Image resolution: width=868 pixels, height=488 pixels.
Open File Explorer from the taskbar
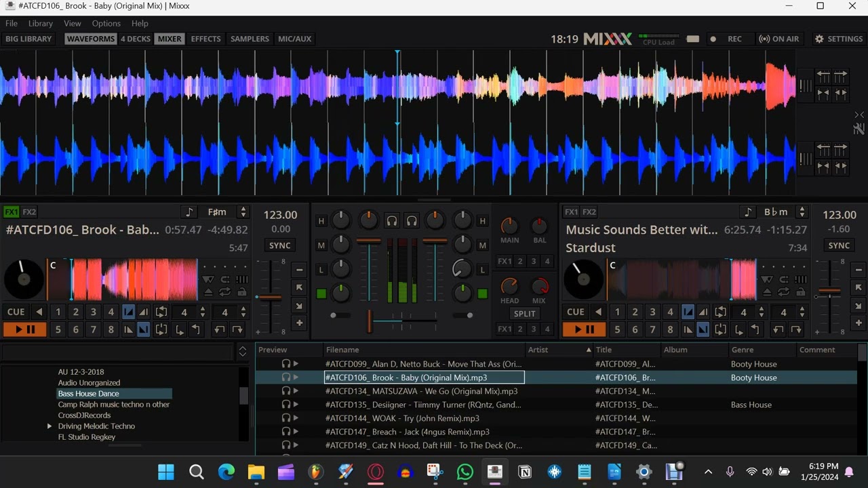point(256,472)
